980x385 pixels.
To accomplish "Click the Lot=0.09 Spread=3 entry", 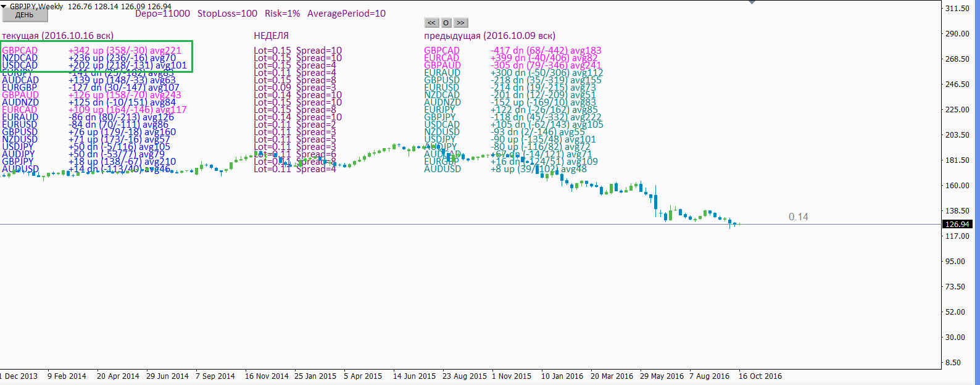I will click(x=295, y=88).
